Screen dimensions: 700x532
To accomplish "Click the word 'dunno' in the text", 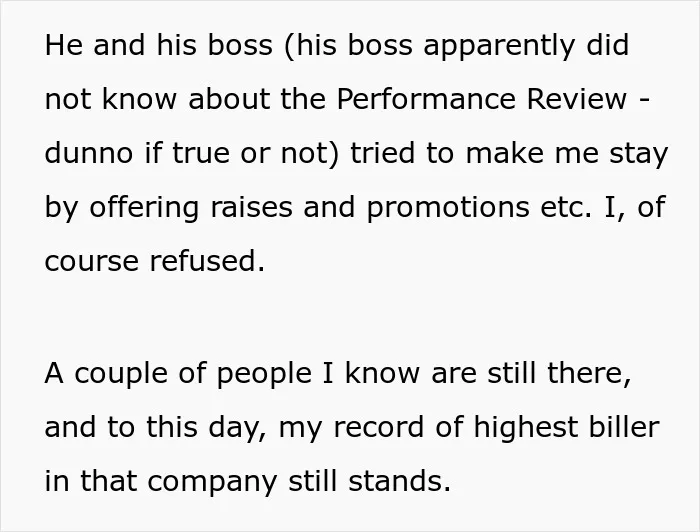I will pos(89,153).
